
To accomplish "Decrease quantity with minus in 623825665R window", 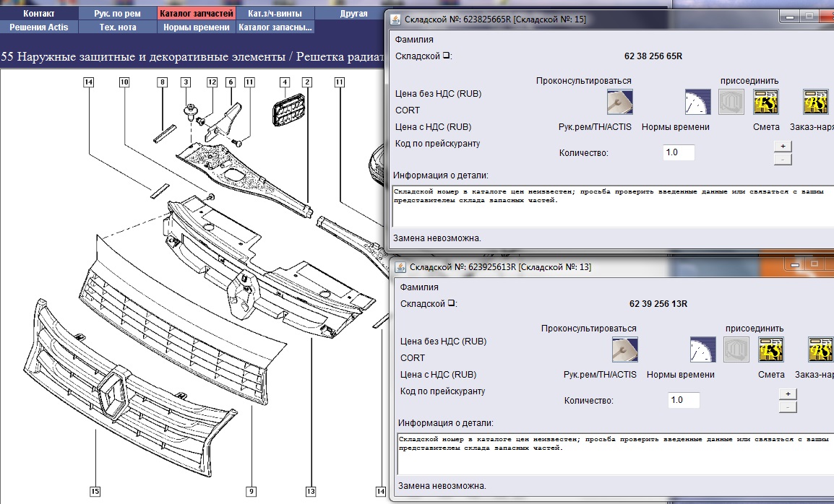I will tap(782, 159).
